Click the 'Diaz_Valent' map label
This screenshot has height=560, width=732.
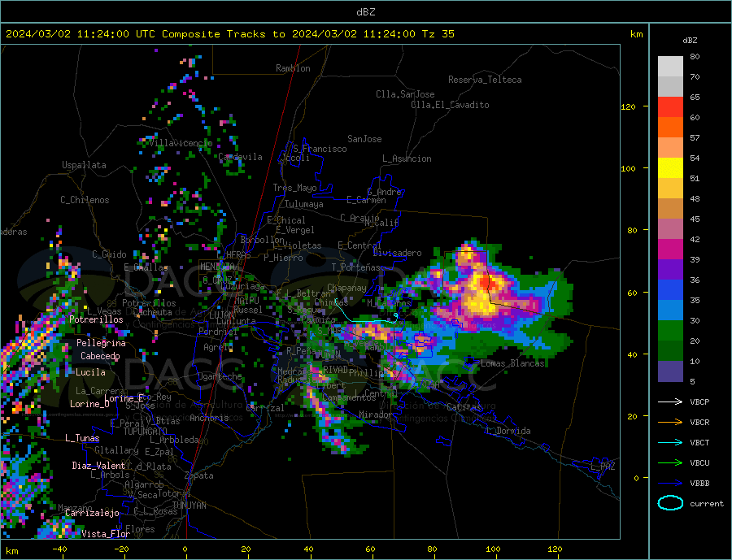point(98,466)
